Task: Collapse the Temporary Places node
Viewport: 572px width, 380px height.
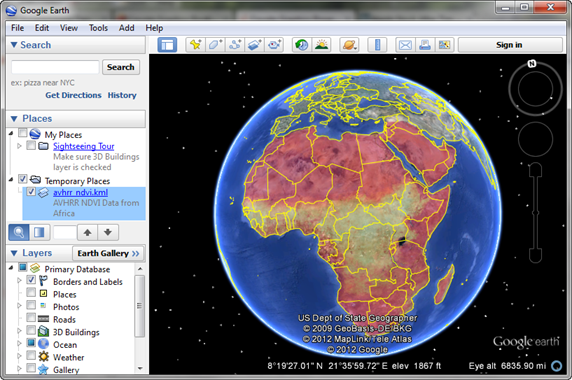Action: pos(11,179)
